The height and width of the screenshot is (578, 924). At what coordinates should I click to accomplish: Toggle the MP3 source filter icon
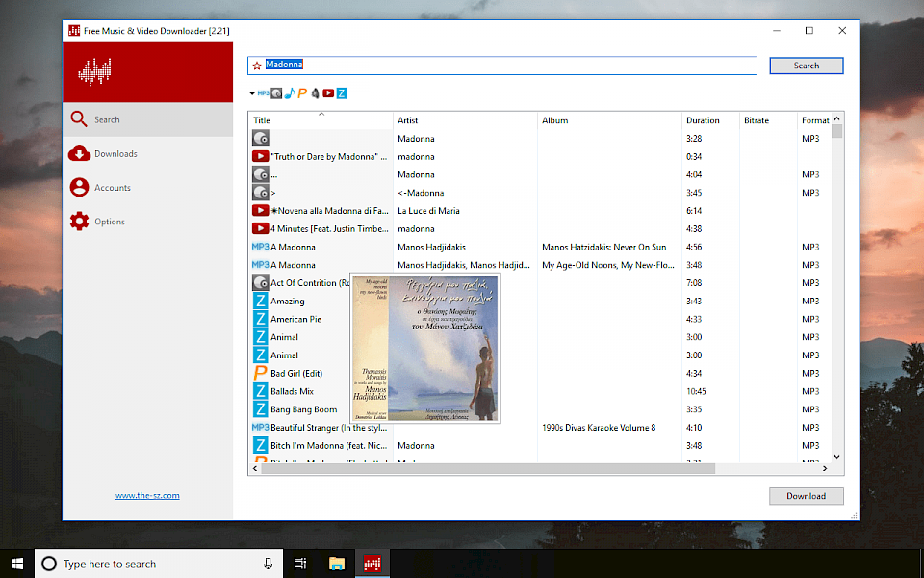(x=263, y=93)
